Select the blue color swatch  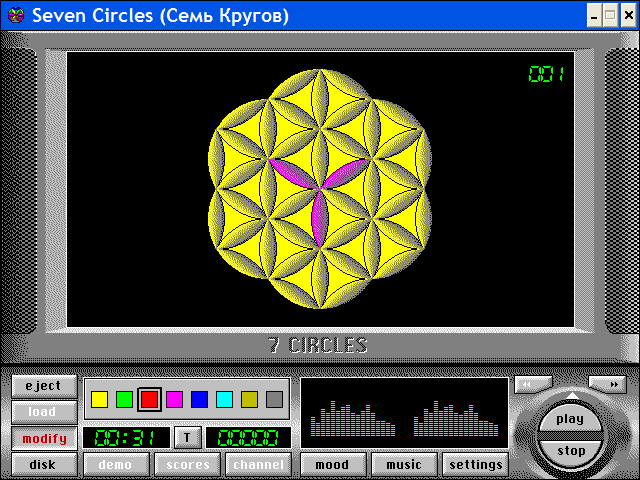tap(200, 400)
